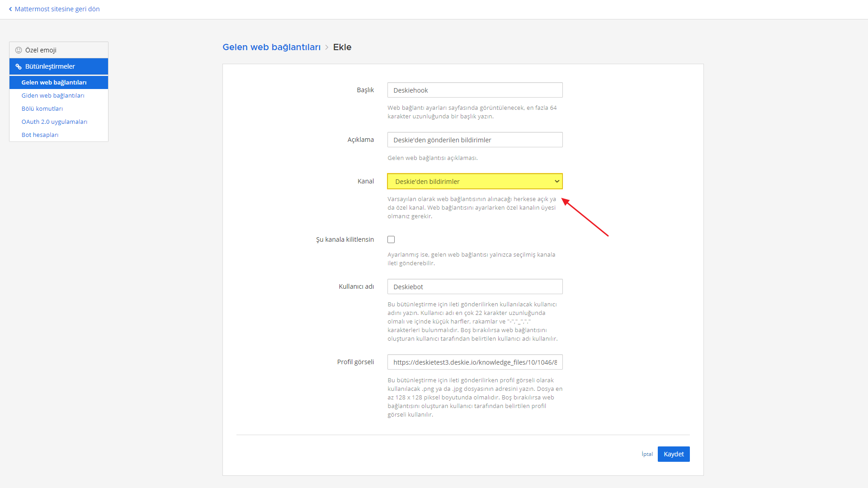Screen dimensions: 868x488
Task: Click the Şu kanala kilitlensin label
Action: click(345, 239)
